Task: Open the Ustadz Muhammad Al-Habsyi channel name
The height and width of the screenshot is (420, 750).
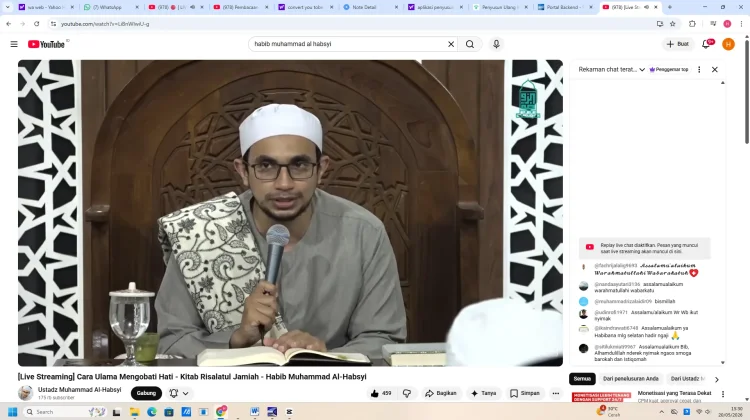Action: tap(79, 389)
